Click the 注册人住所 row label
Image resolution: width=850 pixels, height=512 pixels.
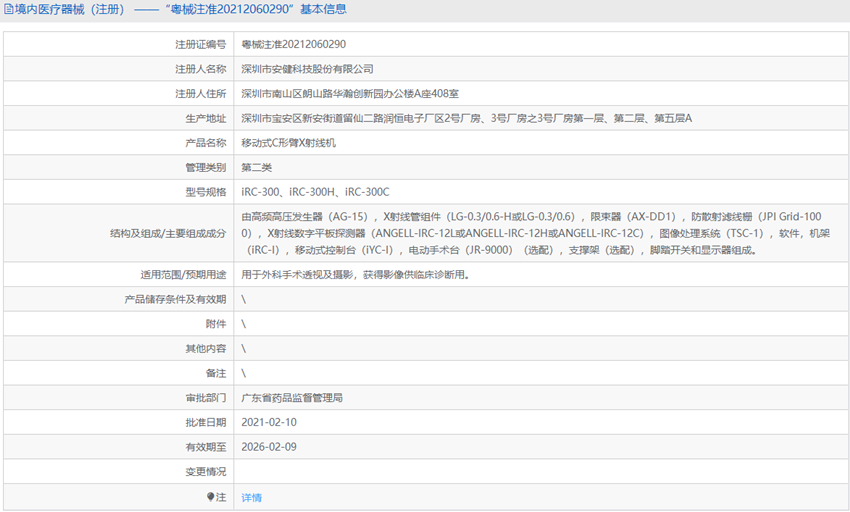click(x=201, y=93)
